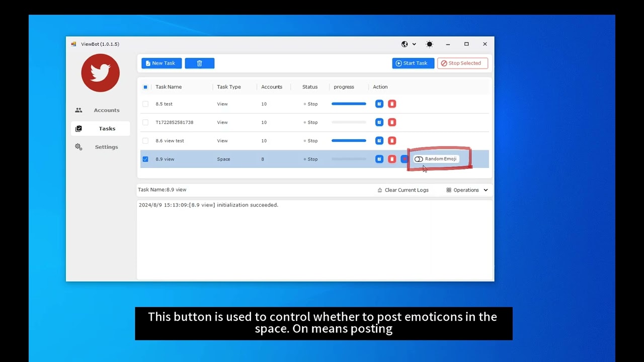The height and width of the screenshot is (362, 644).
Task: Open the globe language icon
Action: coord(405,44)
